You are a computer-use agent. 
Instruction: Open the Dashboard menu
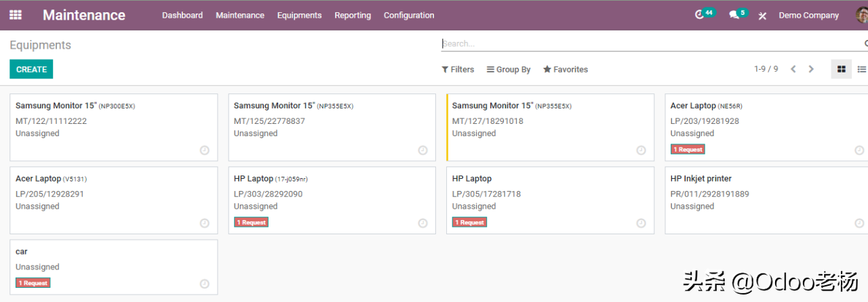(182, 15)
